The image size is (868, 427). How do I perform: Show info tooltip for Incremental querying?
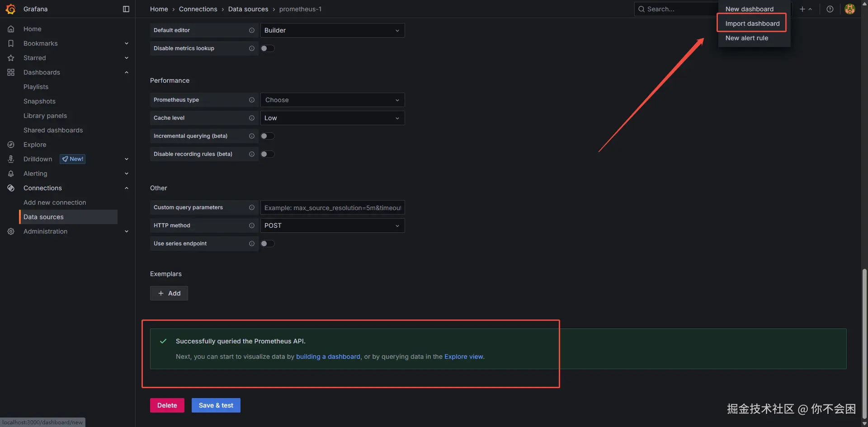(x=252, y=136)
